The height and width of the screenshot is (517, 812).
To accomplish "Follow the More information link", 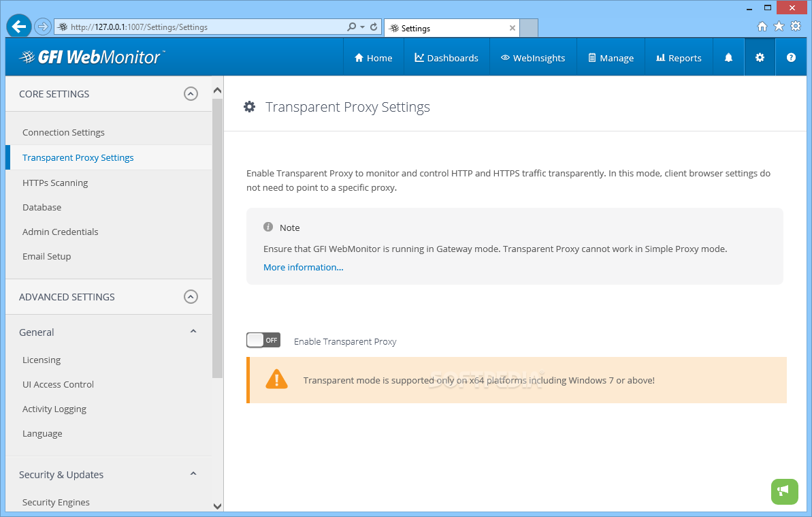I will pos(304,267).
